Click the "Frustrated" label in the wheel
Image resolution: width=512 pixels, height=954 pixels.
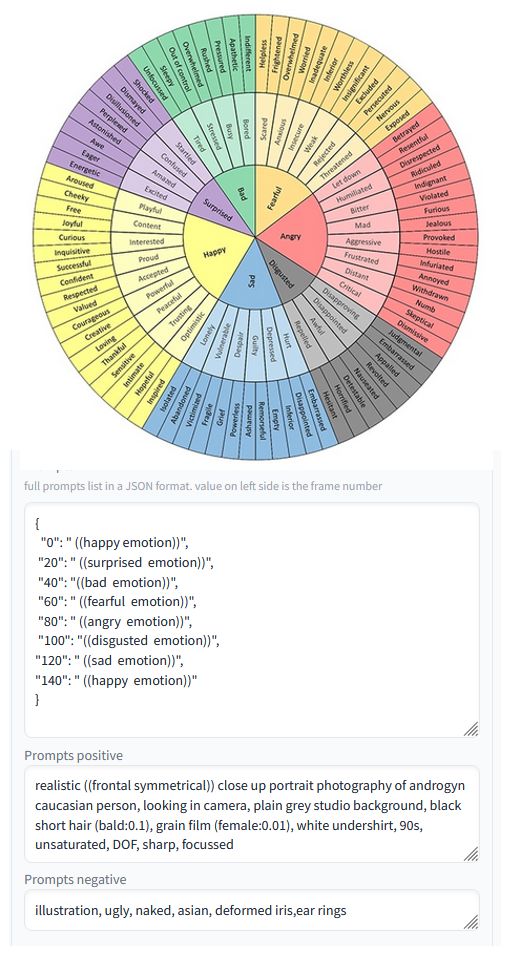pos(361,258)
